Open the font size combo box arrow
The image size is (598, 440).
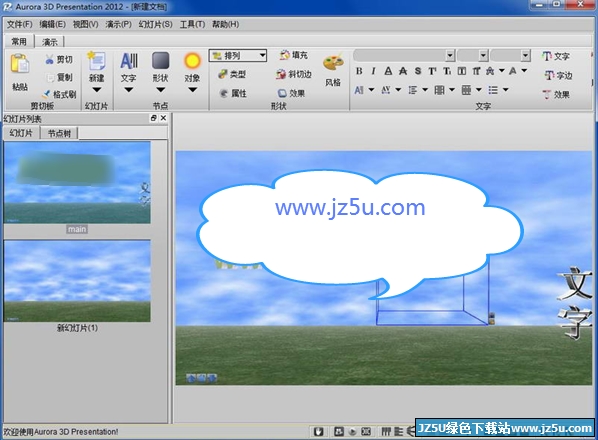tap(483, 56)
